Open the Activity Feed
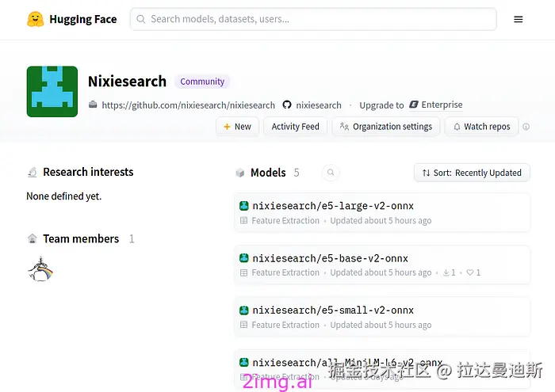This screenshot has width=555, height=392. click(295, 127)
